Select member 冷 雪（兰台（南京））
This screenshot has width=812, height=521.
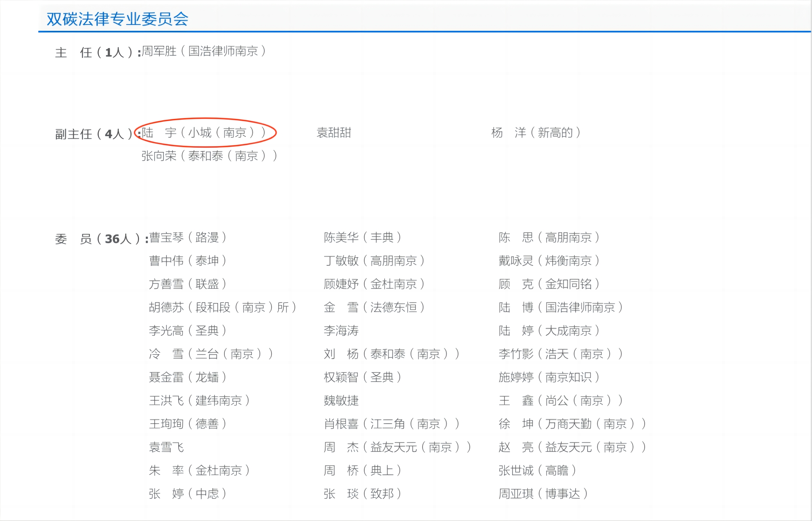pos(211,354)
